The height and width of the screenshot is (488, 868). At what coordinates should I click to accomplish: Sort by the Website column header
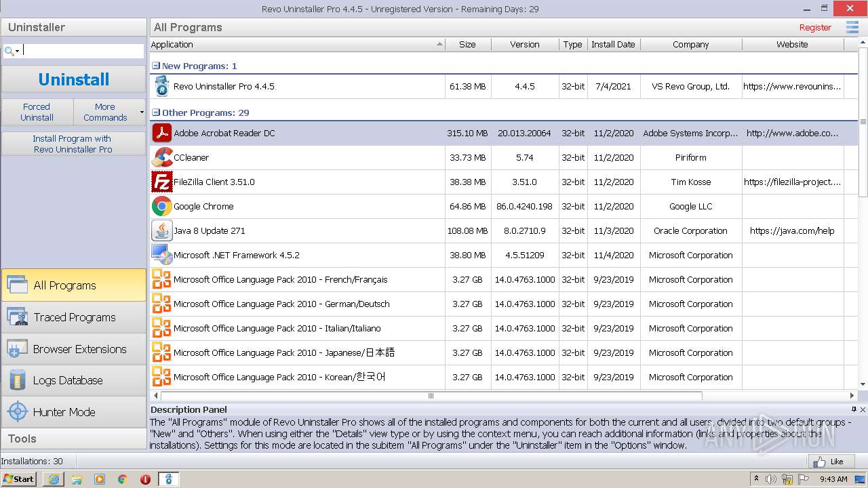click(x=793, y=44)
